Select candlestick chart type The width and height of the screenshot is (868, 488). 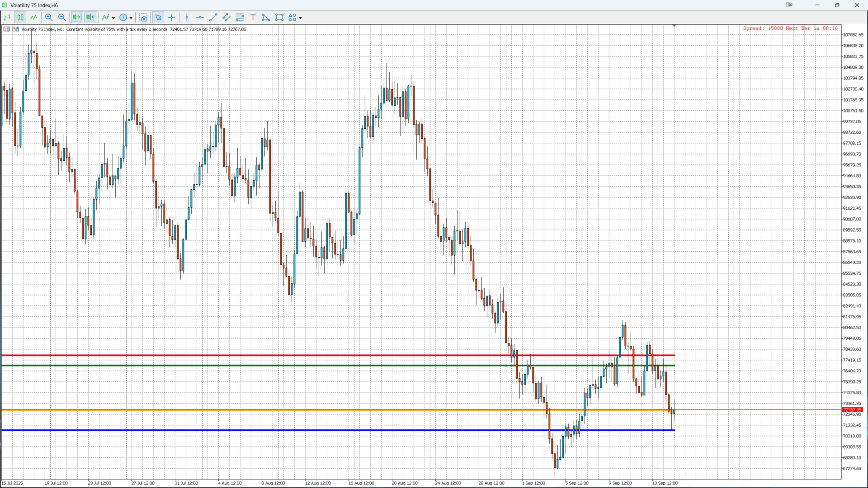coord(20,18)
